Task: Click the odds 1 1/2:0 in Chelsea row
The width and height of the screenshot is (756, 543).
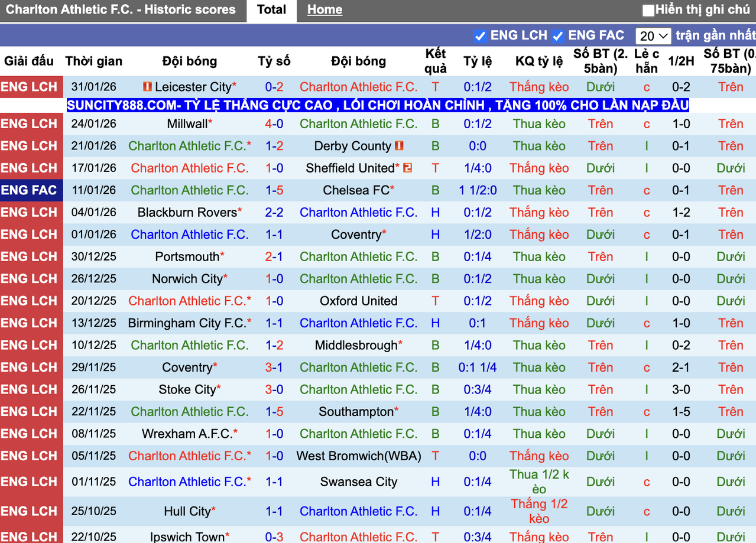Action: (478, 190)
